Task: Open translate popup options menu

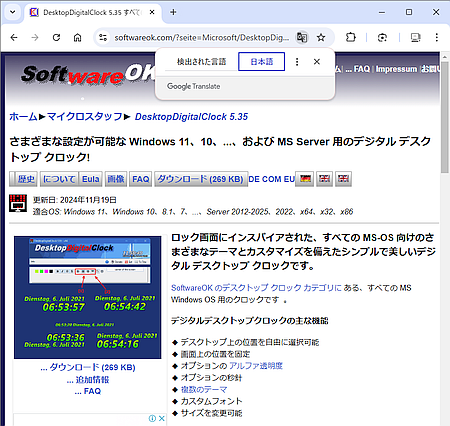Action: click(x=297, y=62)
